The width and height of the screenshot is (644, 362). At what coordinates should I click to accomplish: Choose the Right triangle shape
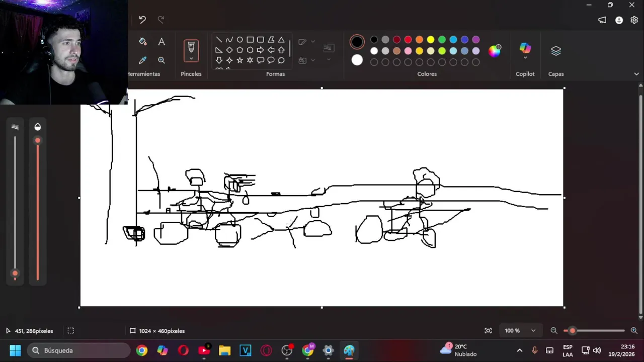coord(219,50)
